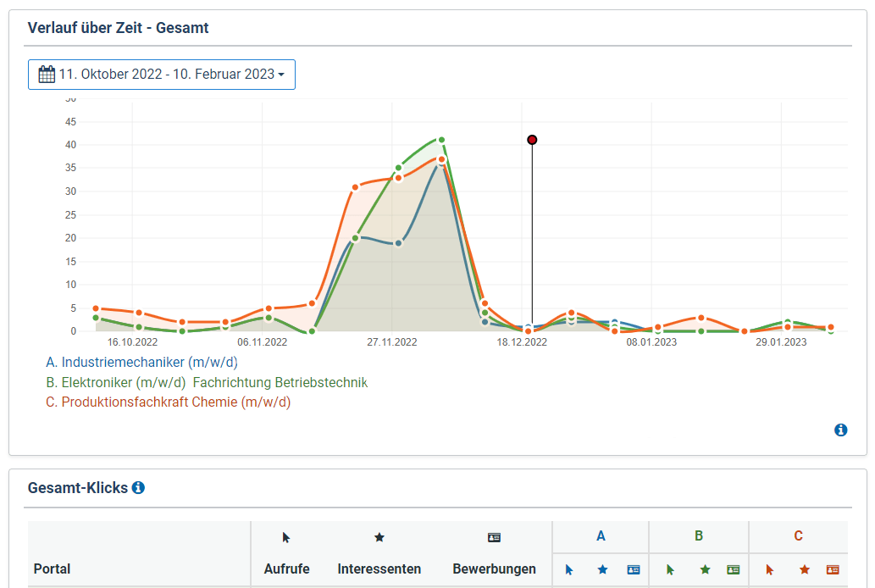The height and width of the screenshot is (588, 875).
Task: Click the cursor icon above Aufrufe
Action: coord(286,537)
